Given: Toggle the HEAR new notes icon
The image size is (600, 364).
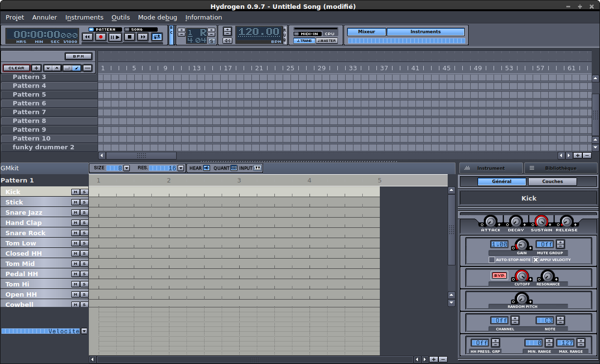Looking at the screenshot, I should click(x=207, y=168).
